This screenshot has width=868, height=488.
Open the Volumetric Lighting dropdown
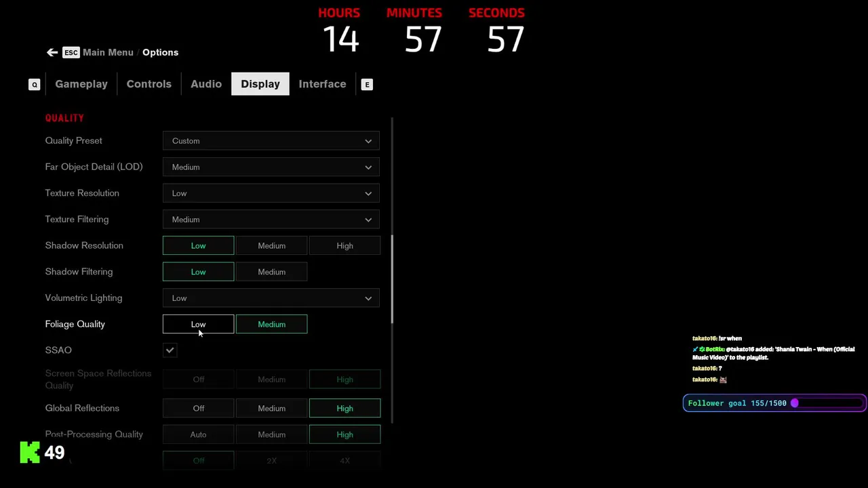click(271, 298)
